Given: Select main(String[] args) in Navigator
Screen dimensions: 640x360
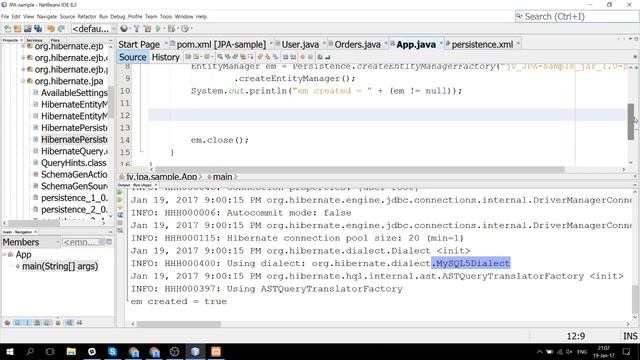Looking at the screenshot, I should (60, 266).
